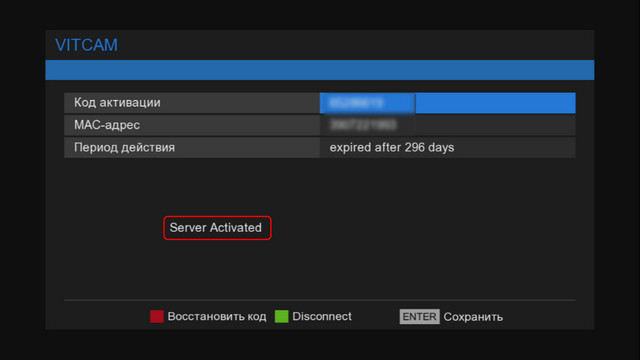Select the green Disconnect color button
Screen dimensions: 640x360
(282, 316)
